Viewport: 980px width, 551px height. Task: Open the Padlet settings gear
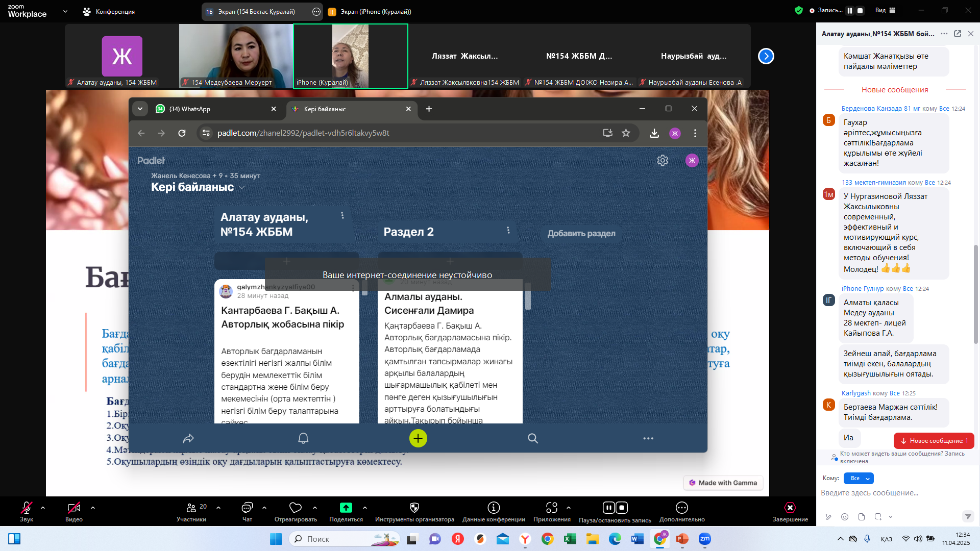tap(663, 161)
